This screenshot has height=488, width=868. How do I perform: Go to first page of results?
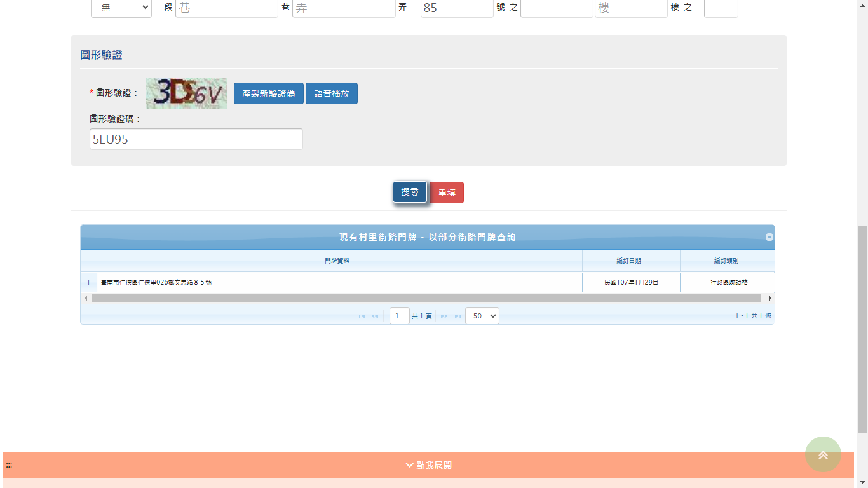(362, 316)
